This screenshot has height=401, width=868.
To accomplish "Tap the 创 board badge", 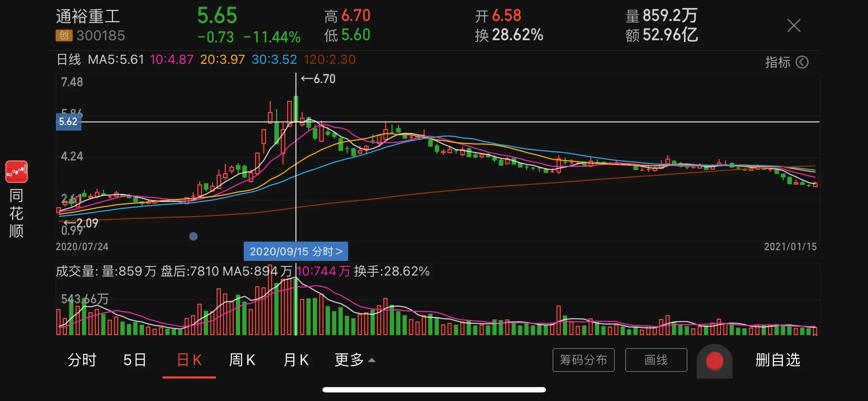I will (x=64, y=36).
